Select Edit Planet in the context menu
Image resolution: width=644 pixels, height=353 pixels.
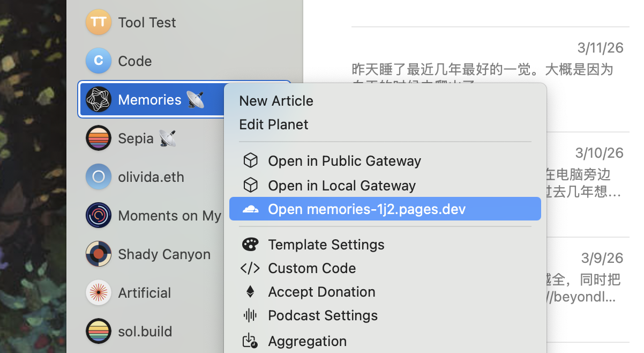coord(274,124)
